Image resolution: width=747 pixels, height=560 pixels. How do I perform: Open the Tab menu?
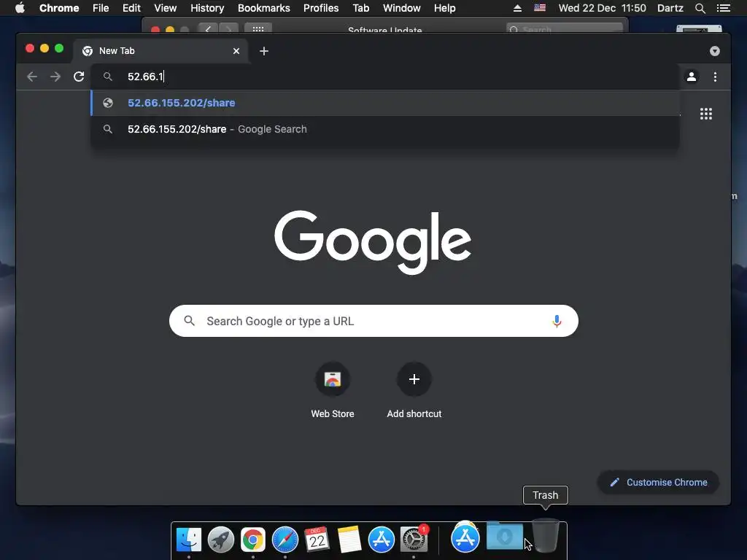(x=360, y=8)
